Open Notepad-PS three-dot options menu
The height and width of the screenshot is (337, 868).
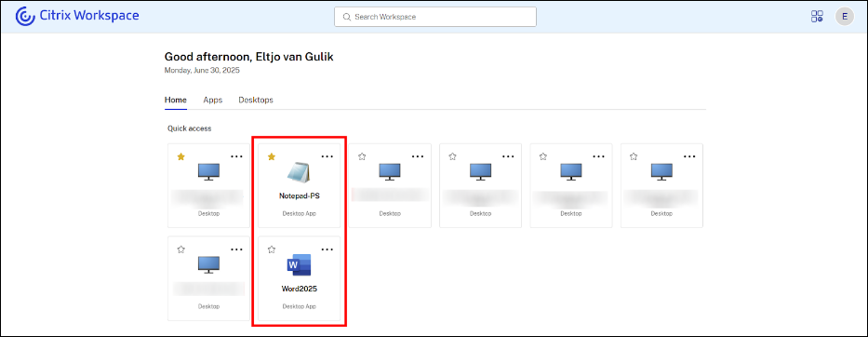tap(327, 156)
